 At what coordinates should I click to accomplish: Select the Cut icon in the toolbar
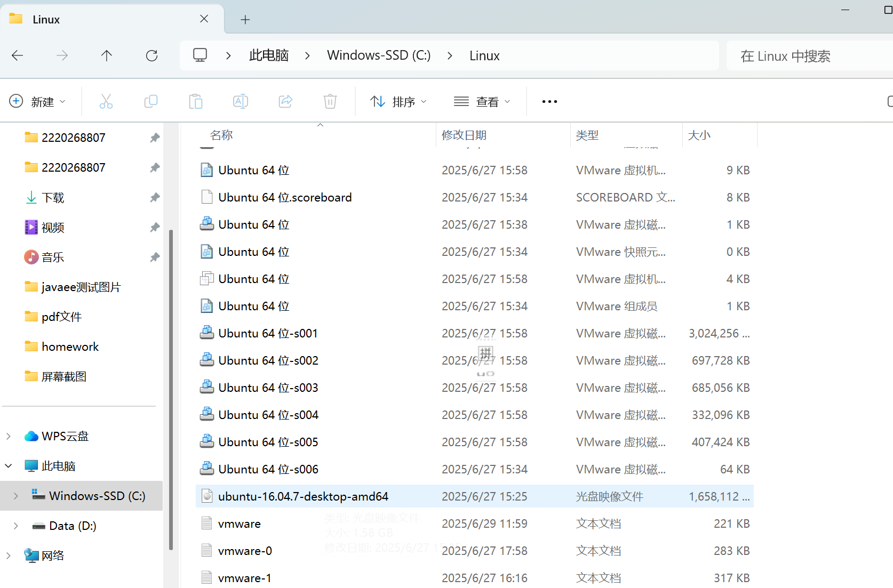click(106, 101)
